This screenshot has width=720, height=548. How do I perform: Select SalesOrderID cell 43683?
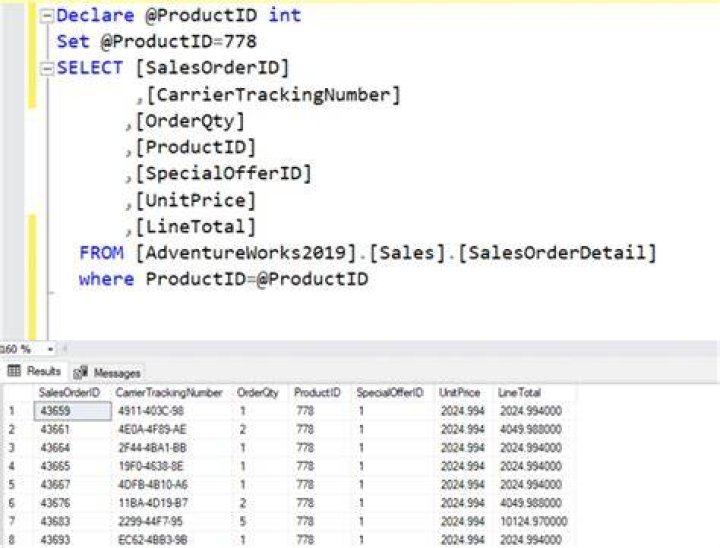[55, 521]
